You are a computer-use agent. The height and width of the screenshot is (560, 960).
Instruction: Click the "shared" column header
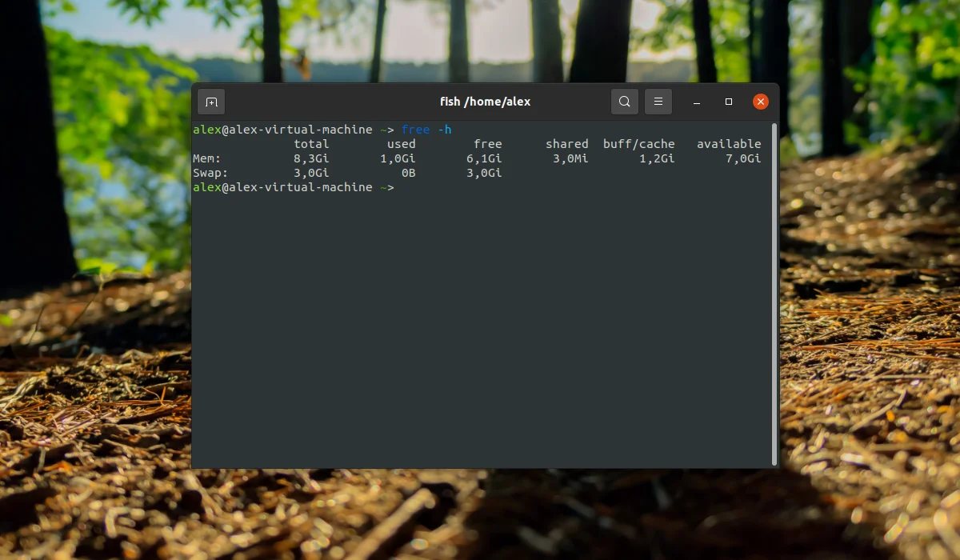[x=567, y=144]
